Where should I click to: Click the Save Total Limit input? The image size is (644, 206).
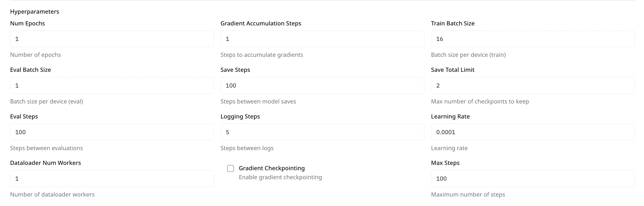[533, 85]
